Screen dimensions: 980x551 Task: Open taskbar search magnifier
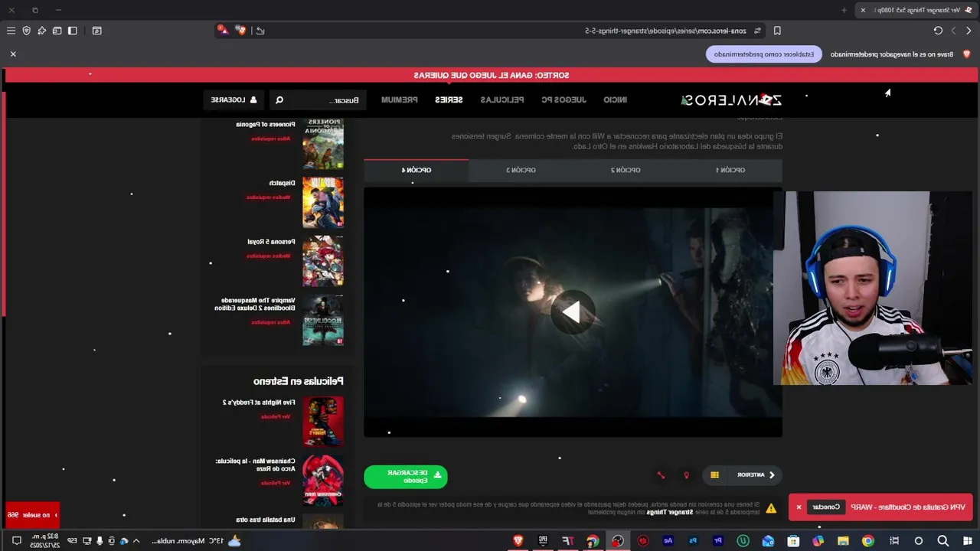click(943, 541)
